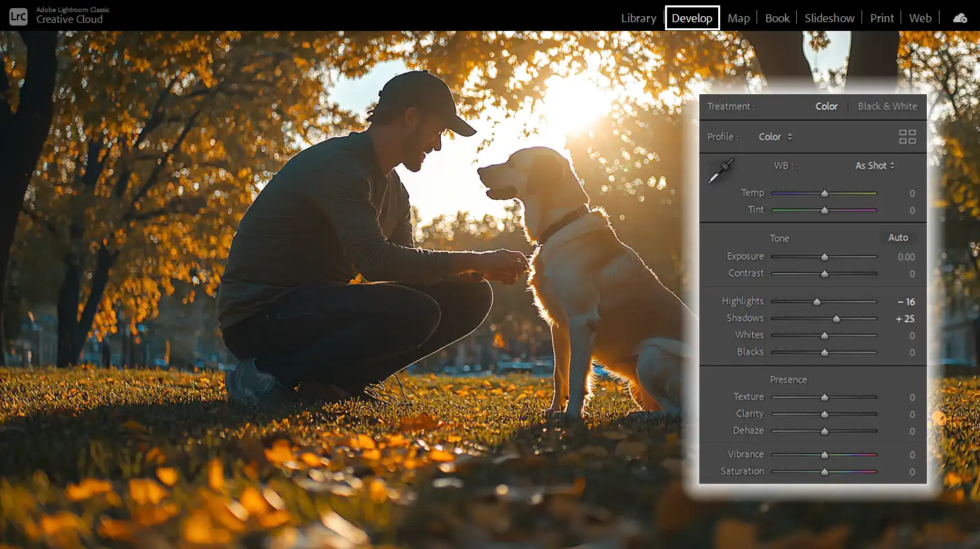Click the Tint value field

[x=912, y=211]
